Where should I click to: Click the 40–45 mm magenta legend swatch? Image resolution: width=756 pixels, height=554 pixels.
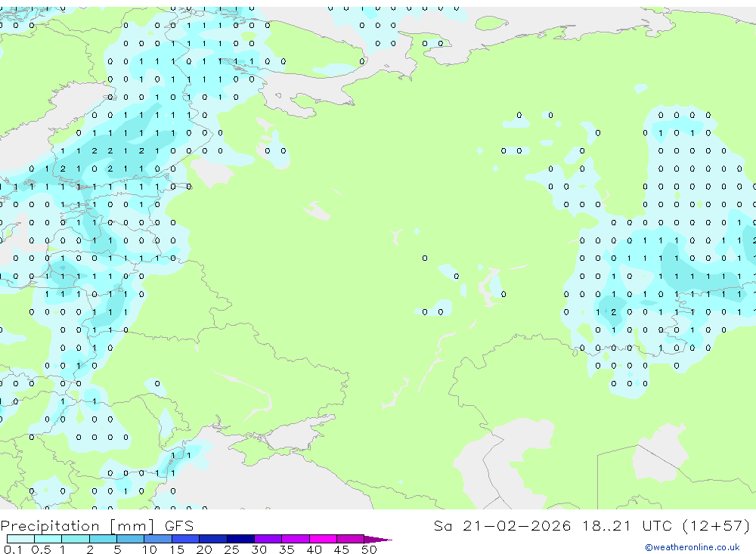pyautogui.click(x=323, y=539)
